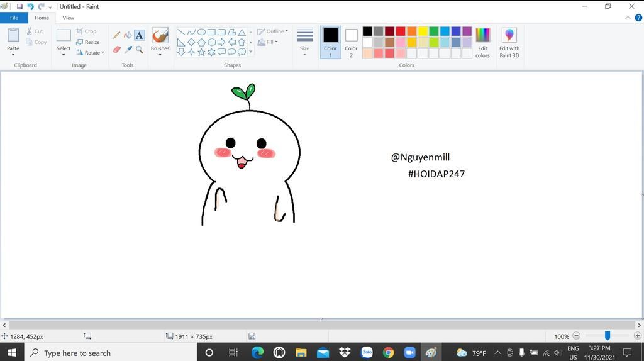Open Google Chrome from taskbar

[x=388, y=353]
